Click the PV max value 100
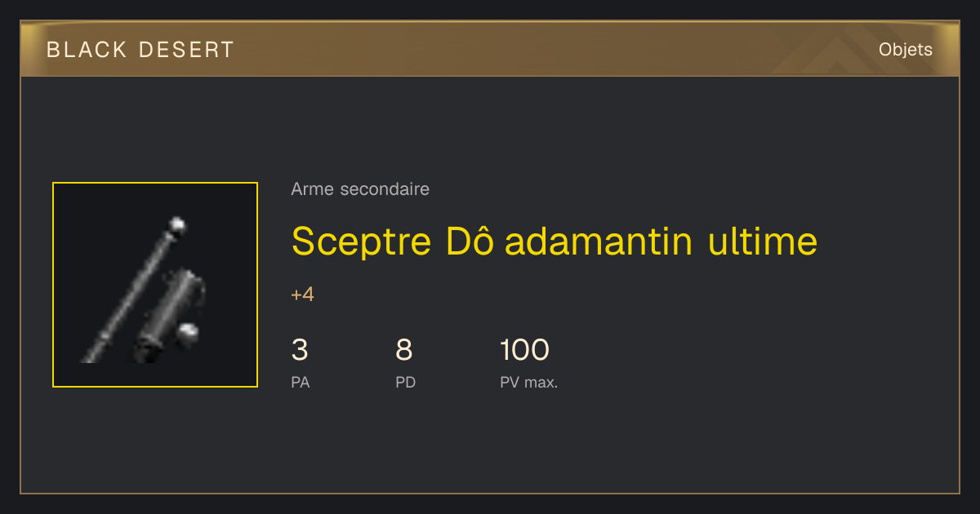Image resolution: width=980 pixels, height=514 pixels. point(524,350)
